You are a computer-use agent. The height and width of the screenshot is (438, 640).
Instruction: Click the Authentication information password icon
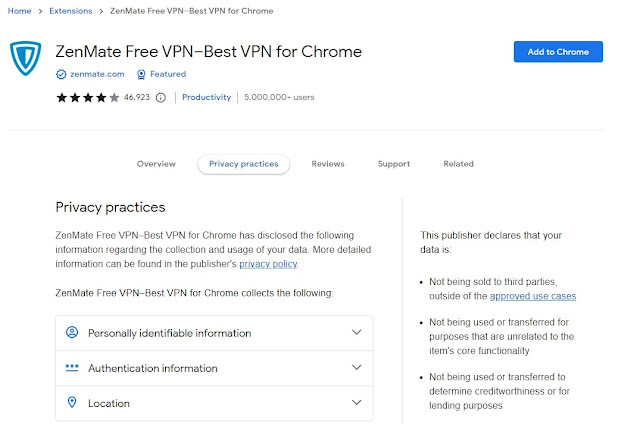click(x=72, y=367)
